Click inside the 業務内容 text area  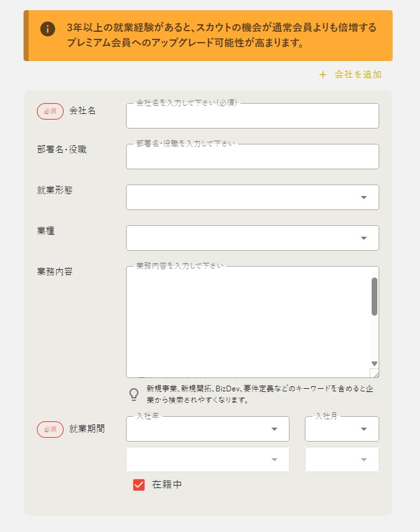248,322
